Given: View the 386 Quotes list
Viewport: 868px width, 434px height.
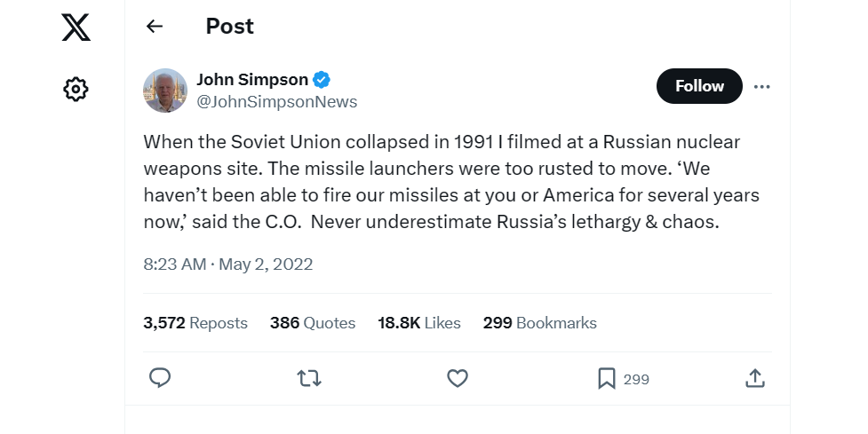Looking at the screenshot, I should pos(313,323).
